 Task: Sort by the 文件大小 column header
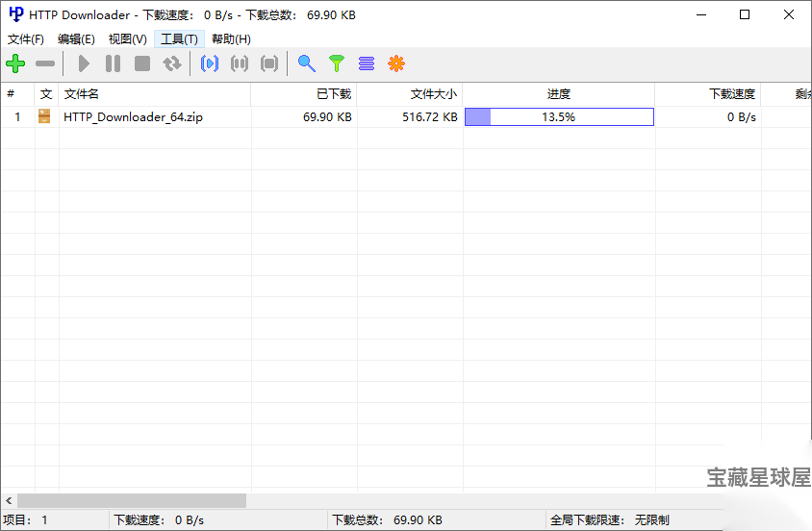410,94
